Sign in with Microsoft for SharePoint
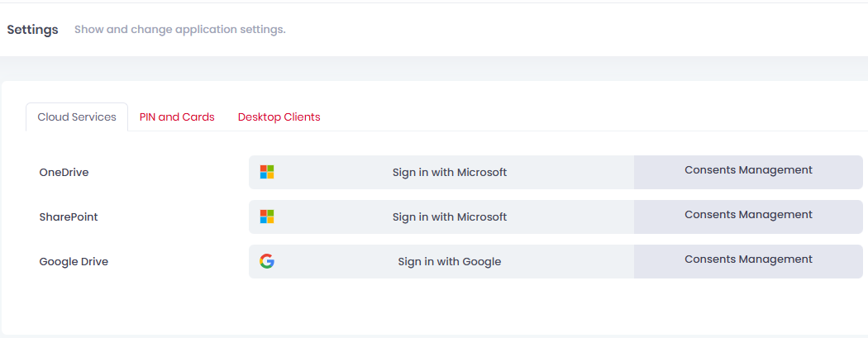Image resolution: width=868 pixels, height=338 pixels. [441, 217]
